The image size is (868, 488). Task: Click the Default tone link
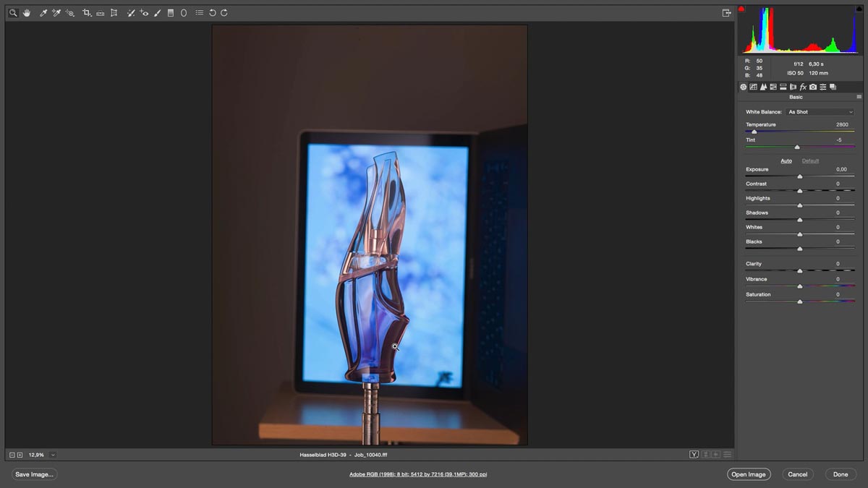810,160
